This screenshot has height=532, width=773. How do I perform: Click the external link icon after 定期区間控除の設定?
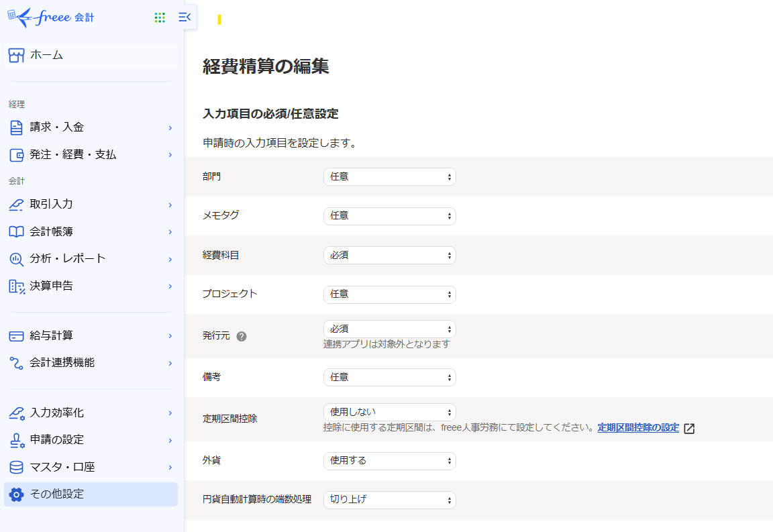(x=689, y=429)
